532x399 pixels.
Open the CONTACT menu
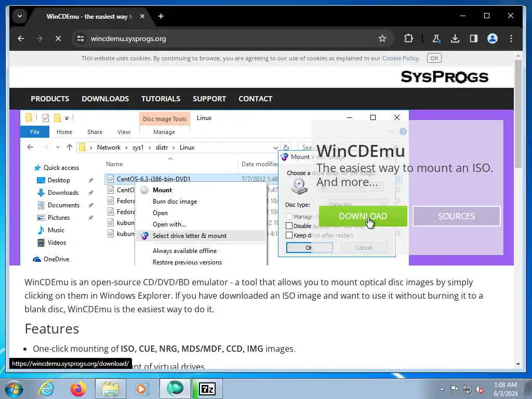tap(256, 99)
